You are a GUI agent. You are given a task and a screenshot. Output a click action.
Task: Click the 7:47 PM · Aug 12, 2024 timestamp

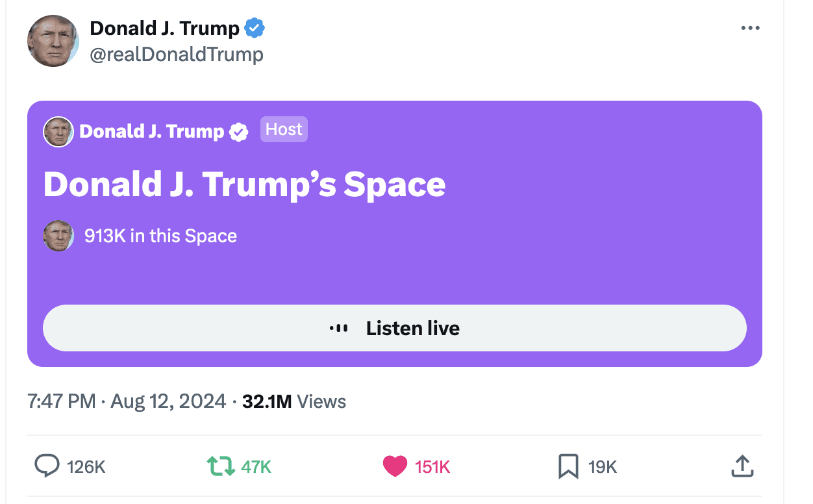click(127, 401)
